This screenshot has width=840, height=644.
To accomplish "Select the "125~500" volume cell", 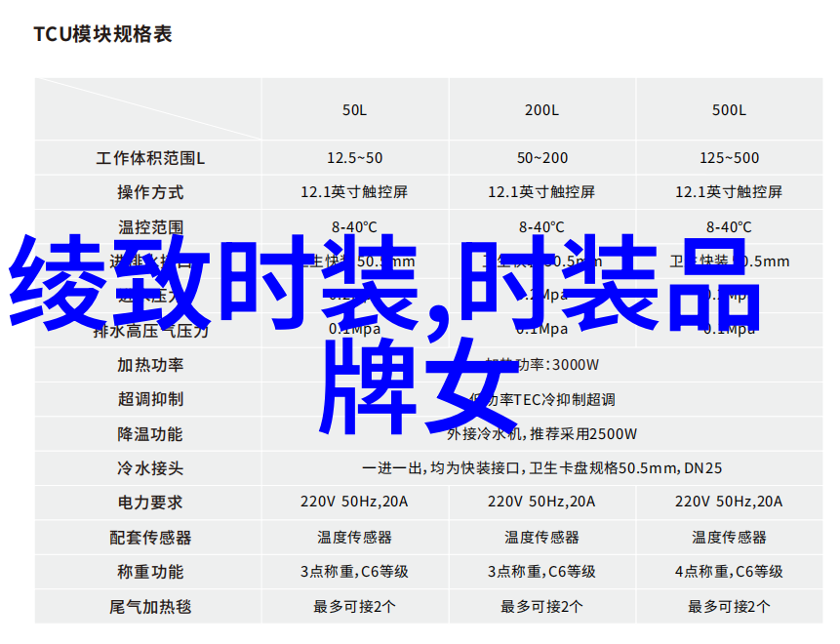I will tap(729, 158).
